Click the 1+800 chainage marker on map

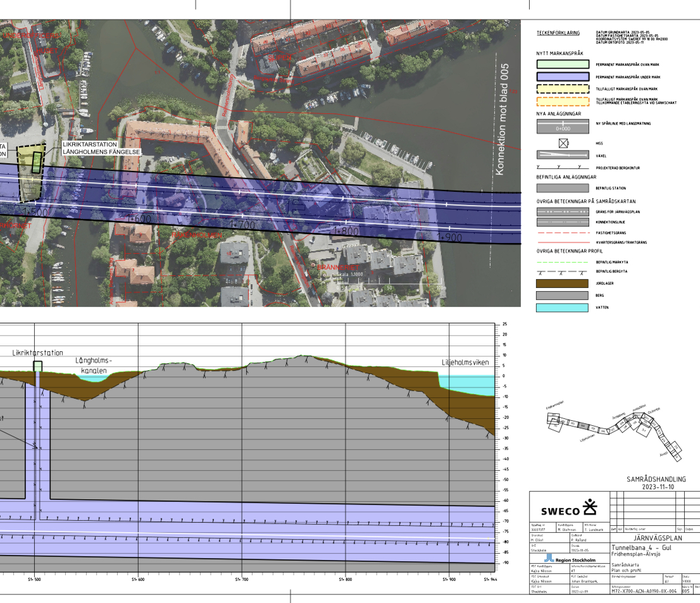point(345,232)
